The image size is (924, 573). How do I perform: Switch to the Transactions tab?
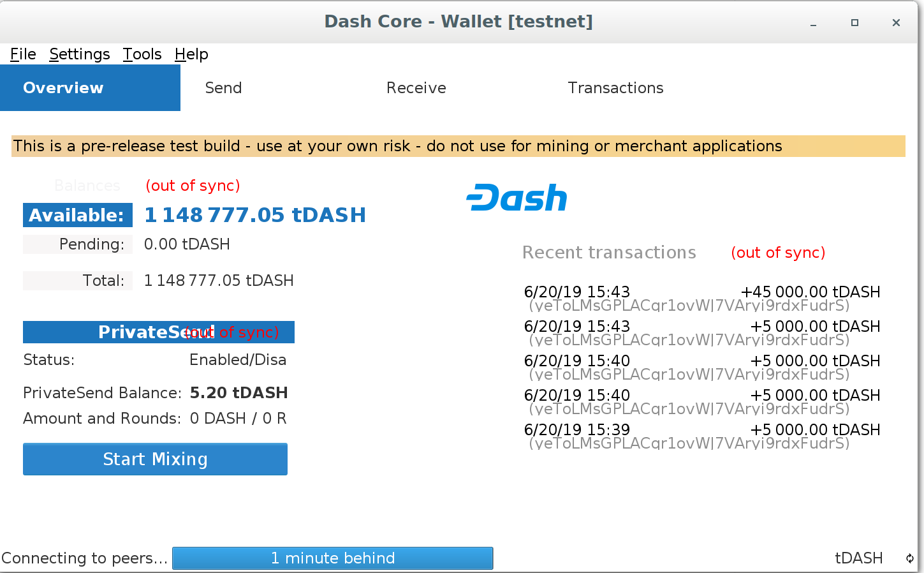[615, 88]
